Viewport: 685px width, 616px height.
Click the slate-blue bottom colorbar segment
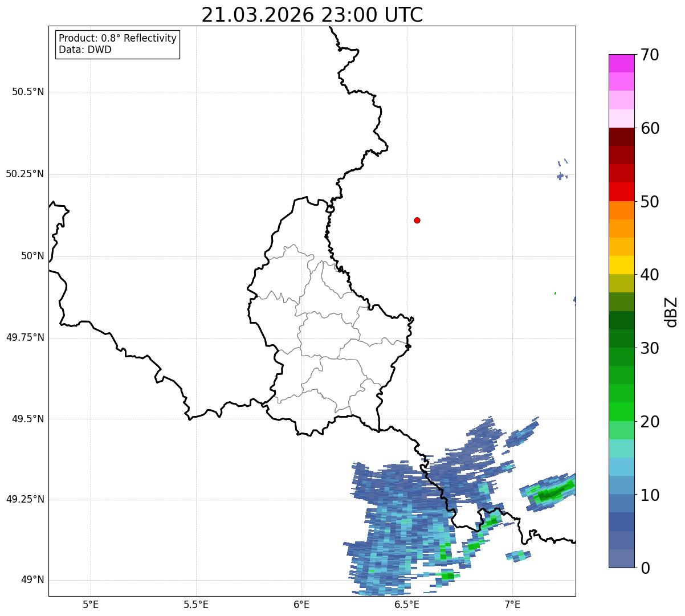coord(622,558)
